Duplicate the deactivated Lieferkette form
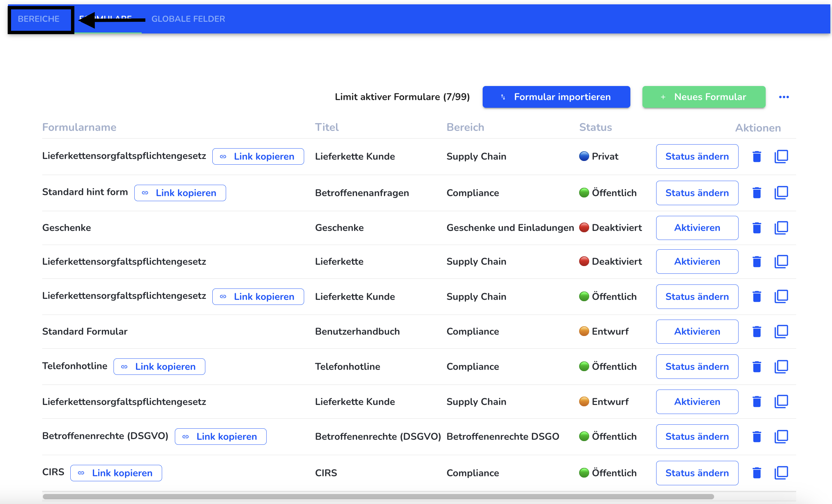 [781, 262]
